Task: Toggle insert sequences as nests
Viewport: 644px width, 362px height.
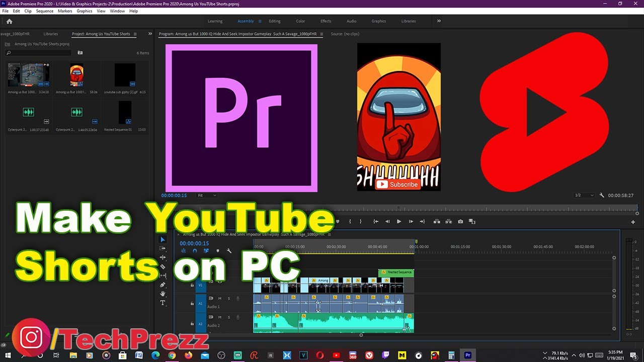Action: pos(183,250)
